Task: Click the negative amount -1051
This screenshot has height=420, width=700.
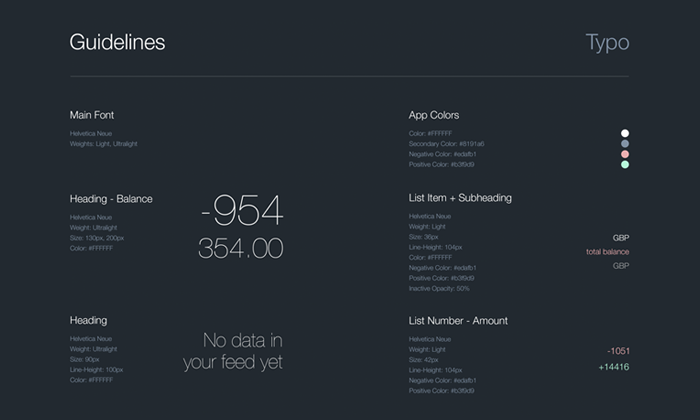Action: point(618,351)
